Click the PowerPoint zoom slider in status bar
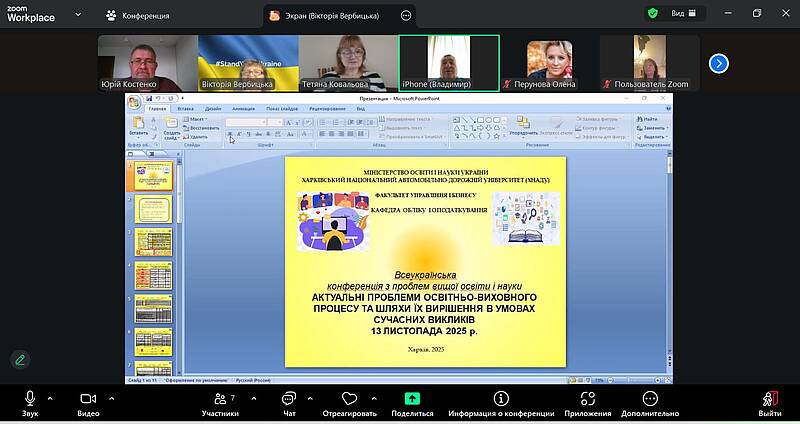The height and width of the screenshot is (424, 800). 635,380
